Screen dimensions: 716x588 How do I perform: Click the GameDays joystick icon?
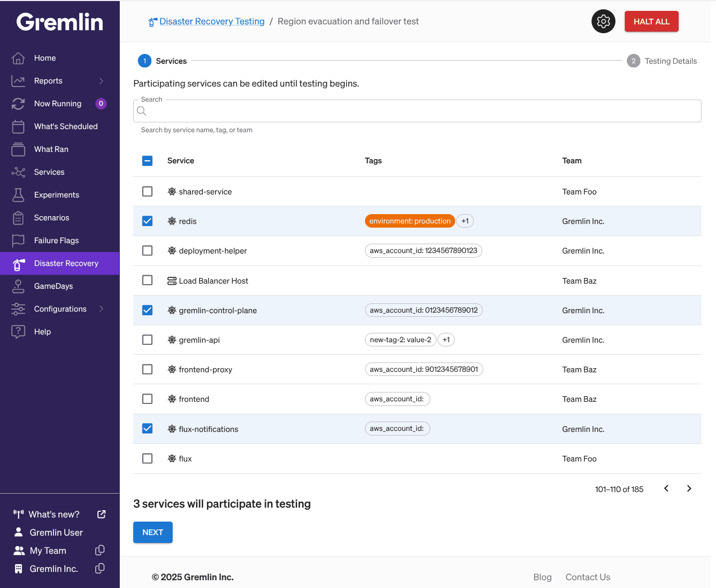click(18, 286)
